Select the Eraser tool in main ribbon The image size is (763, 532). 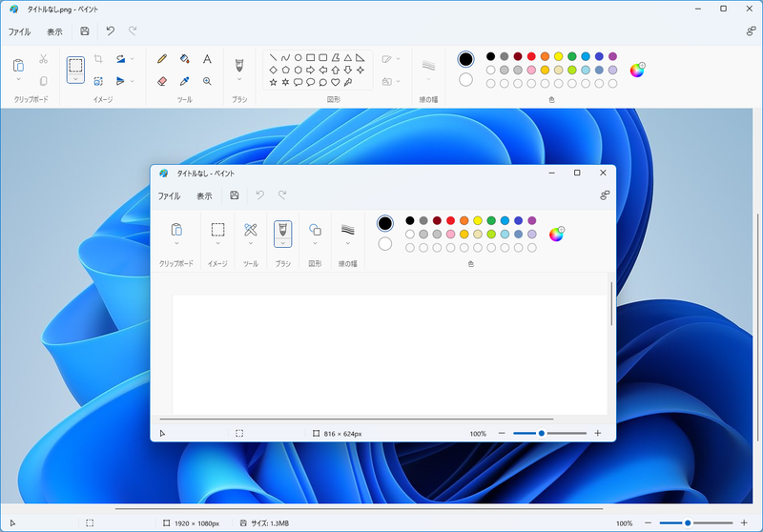pyautogui.click(x=162, y=81)
